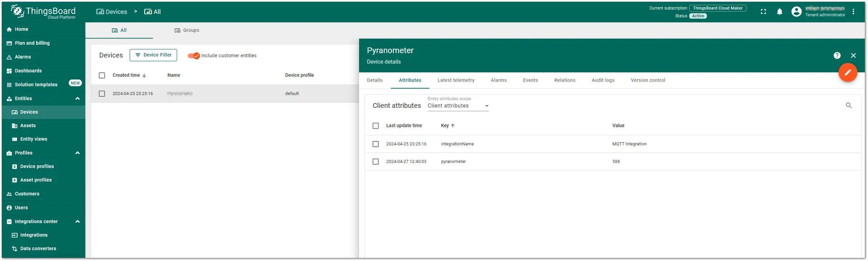The height and width of the screenshot is (261, 868).
Task: Open the Latest telemetry tab
Action: 456,80
